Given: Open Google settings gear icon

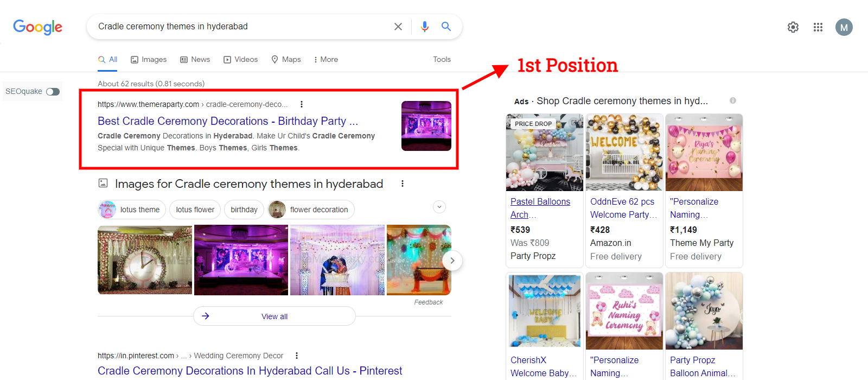Looking at the screenshot, I should click(793, 27).
